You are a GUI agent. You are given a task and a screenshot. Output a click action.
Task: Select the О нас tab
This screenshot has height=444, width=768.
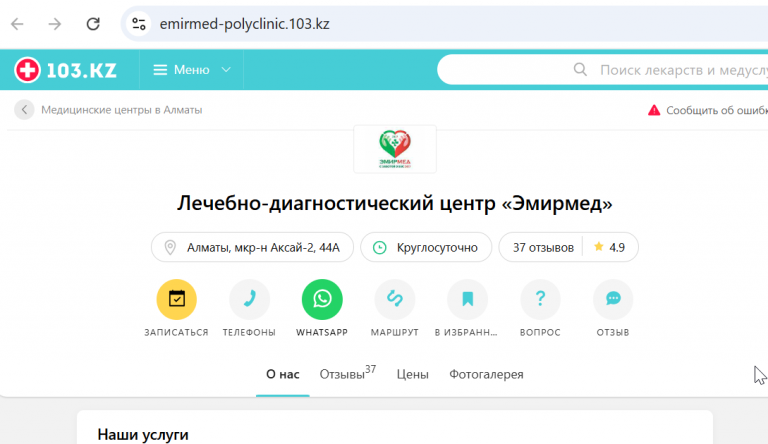point(283,374)
